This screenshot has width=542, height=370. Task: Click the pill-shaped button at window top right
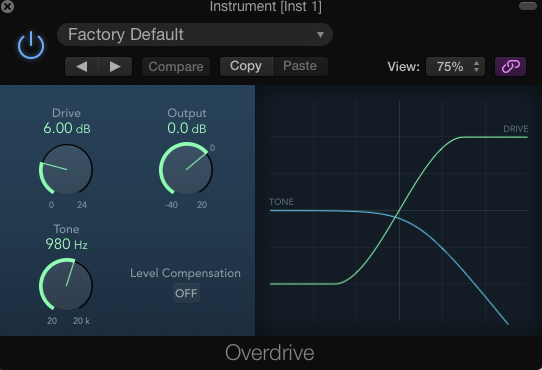[528, 6]
